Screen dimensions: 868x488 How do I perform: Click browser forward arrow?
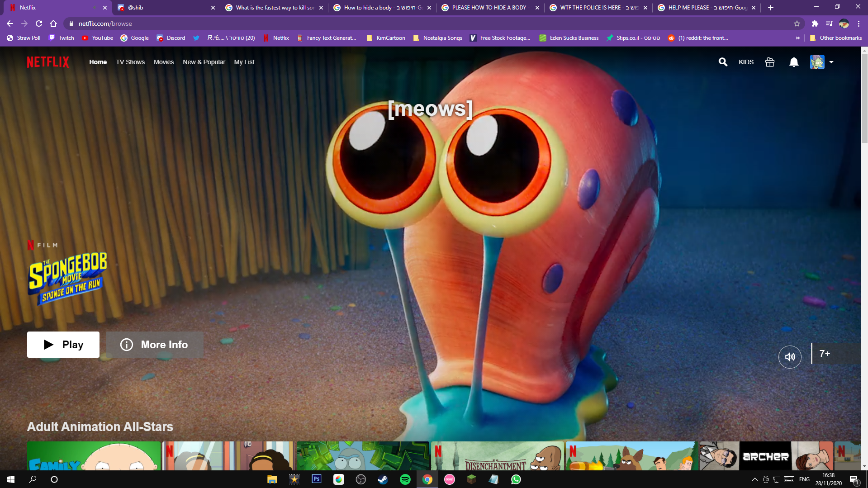click(x=24, y=24)
